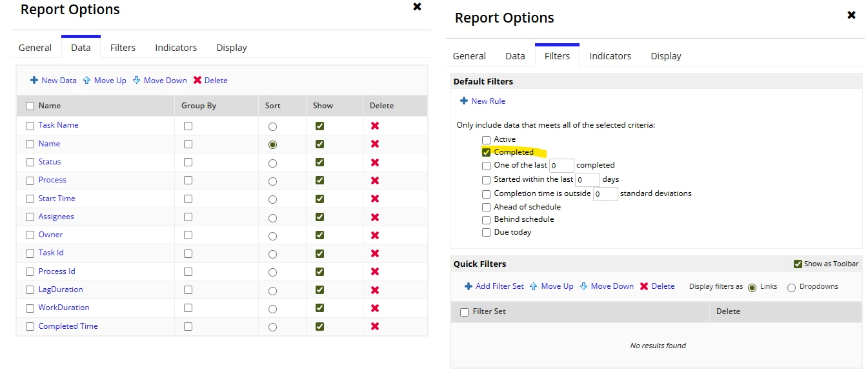The height and width of the screenshot is (372, 868).
Task: Select all rows with Name header checkbox
Action: tap(30, 106)
